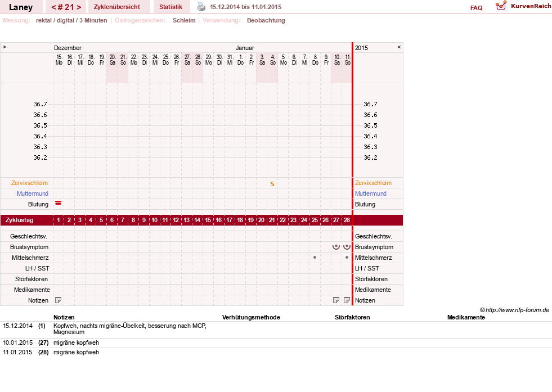Select cycle day 28 in the Zyklustag bar
The height and width of the screenshot is (392, 552).
pyautogui.click(x=347, y=220)
